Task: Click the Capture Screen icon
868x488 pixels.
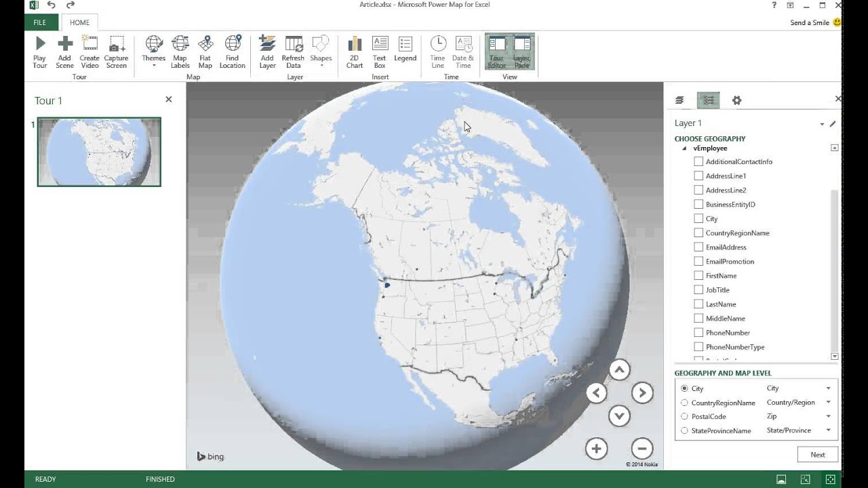Action: (117, 45)
